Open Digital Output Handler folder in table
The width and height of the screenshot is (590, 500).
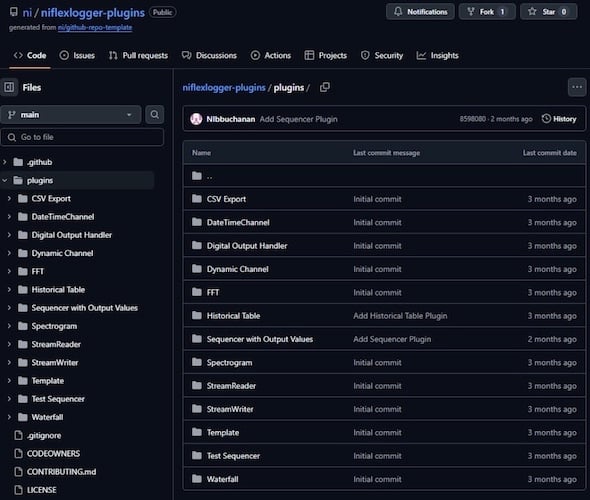point(247,246)
